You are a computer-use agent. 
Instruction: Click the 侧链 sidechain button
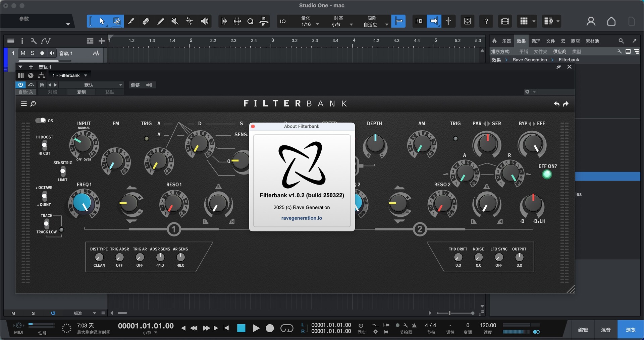(135, 85)
